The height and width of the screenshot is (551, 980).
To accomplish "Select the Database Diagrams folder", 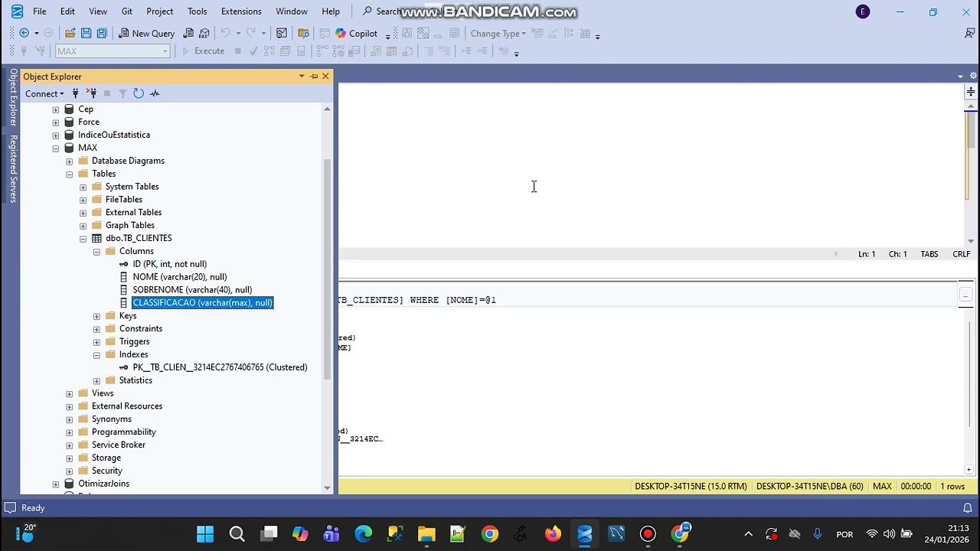I will pos(128,161).
